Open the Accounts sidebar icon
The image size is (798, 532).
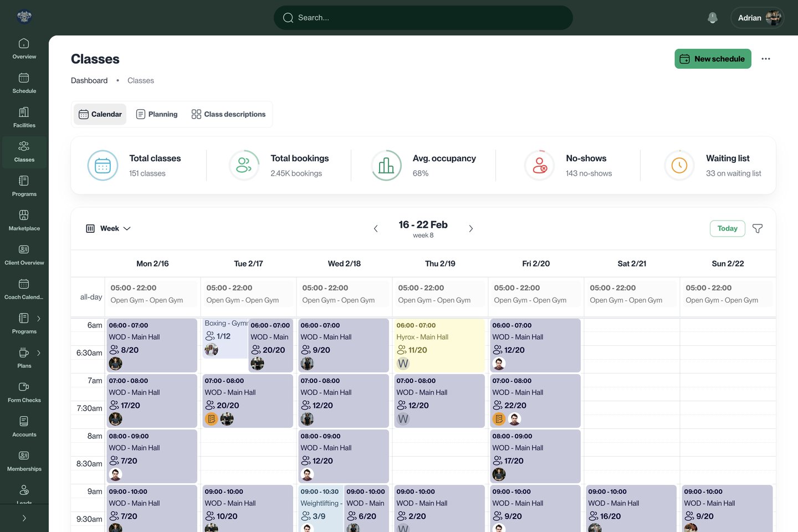coord(24,421)
